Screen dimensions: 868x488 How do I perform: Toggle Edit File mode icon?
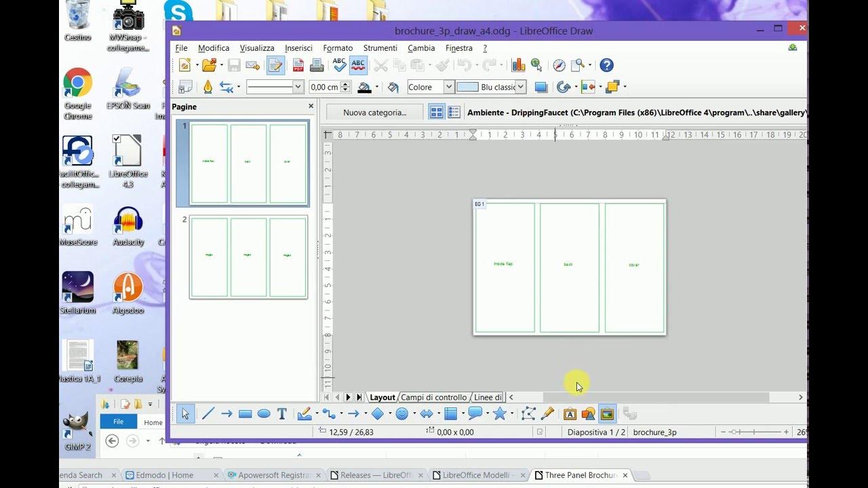pyautogui.click(x=275, y=65)
